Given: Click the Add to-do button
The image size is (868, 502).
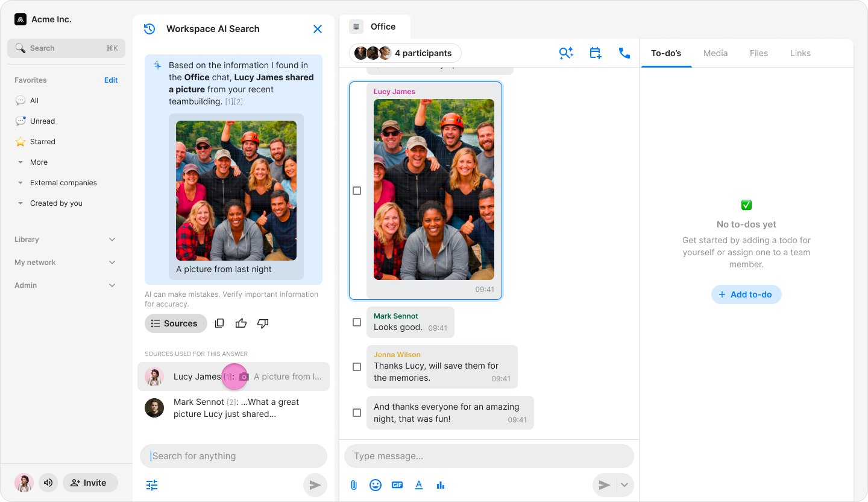Looking at the screenshot, I should click(746, 294).
